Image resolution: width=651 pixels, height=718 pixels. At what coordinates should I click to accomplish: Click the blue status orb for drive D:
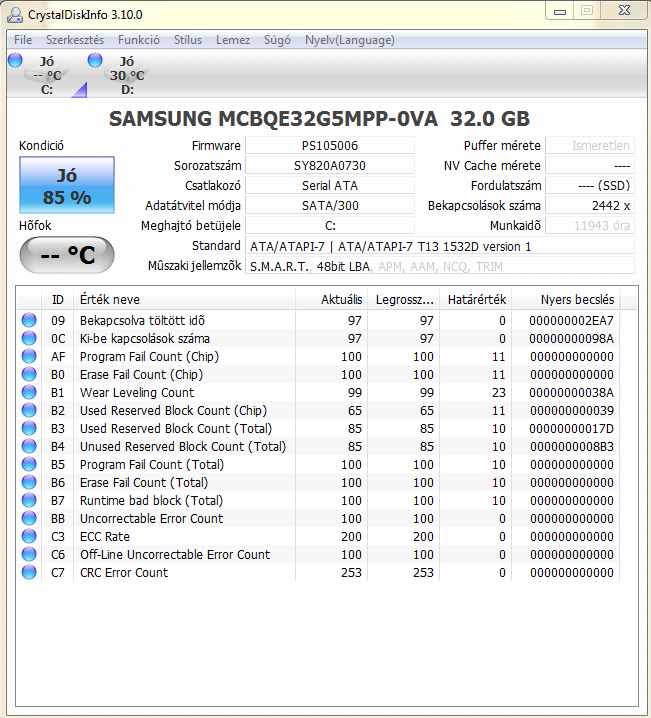point(95,60)
